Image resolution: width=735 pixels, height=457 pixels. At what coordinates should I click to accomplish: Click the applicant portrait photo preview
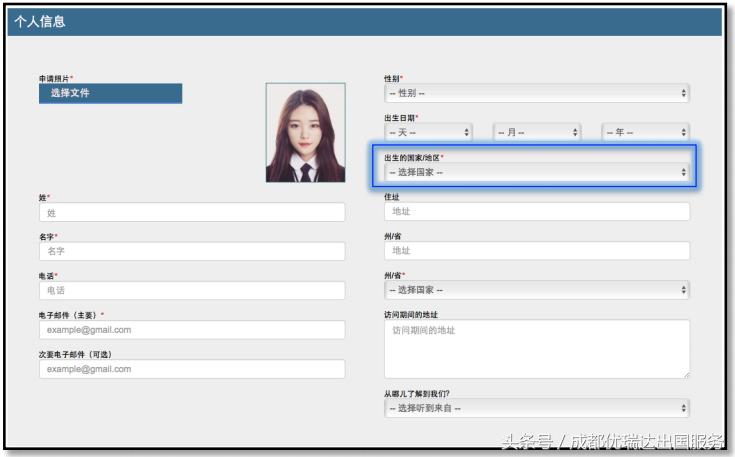tap(305, 133)
